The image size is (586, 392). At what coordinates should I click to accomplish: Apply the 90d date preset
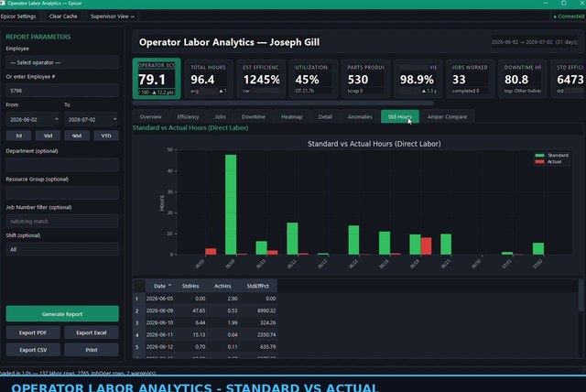[77, 136]
